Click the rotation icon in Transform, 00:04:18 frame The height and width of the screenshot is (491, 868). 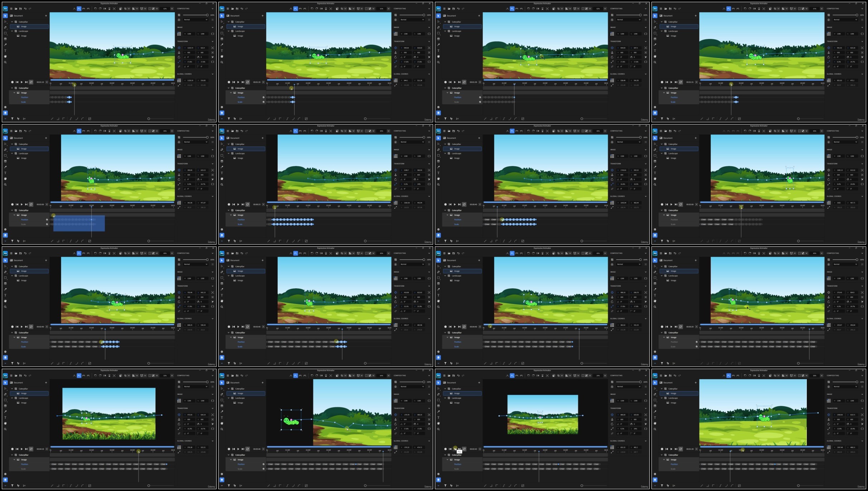tap(179, 424)
